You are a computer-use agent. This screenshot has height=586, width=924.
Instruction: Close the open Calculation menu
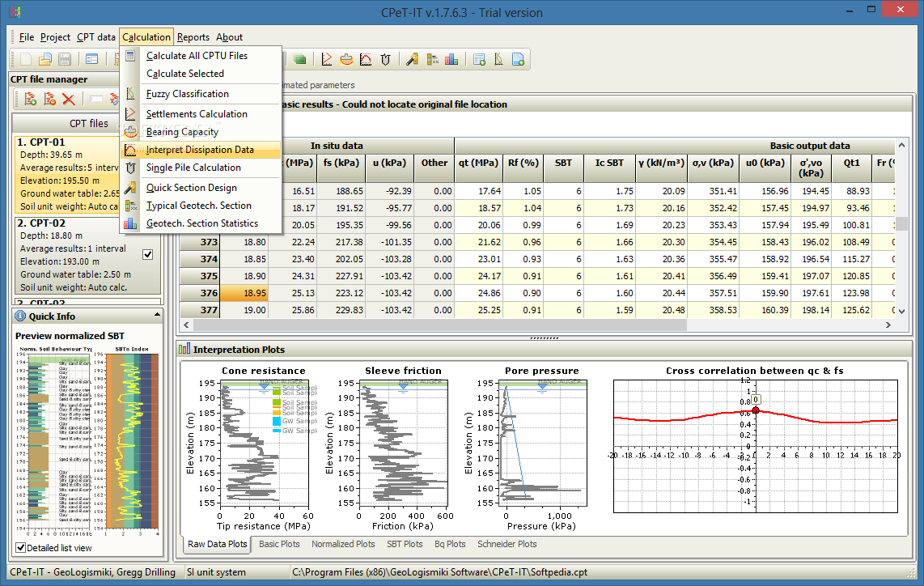[146, 37]
